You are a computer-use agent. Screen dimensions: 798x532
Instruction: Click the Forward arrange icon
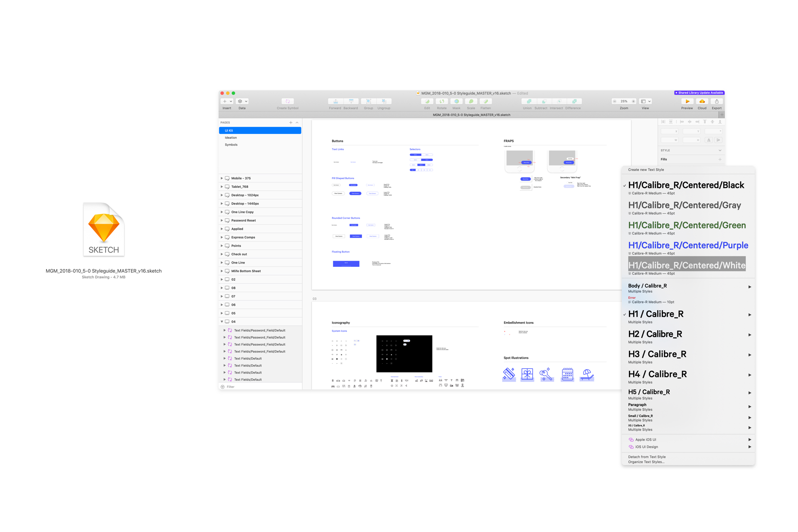pos(335,101)
